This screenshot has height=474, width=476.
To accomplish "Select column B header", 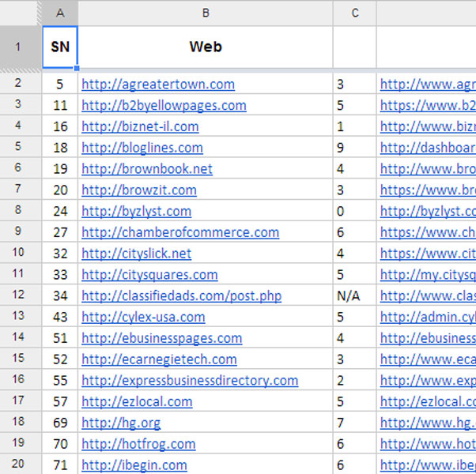I will (x=206, y=13).
